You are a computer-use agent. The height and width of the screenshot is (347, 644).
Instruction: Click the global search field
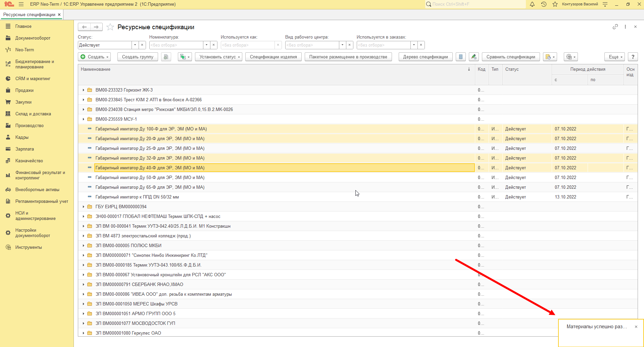click(475, 4)
